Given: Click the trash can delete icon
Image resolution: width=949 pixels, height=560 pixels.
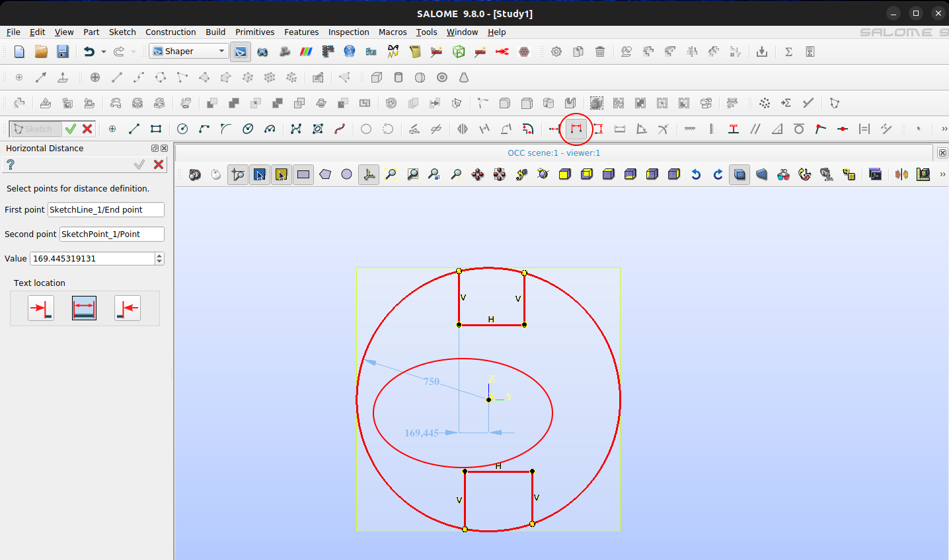Looking at the screenshot, I should tap(600, 52).
